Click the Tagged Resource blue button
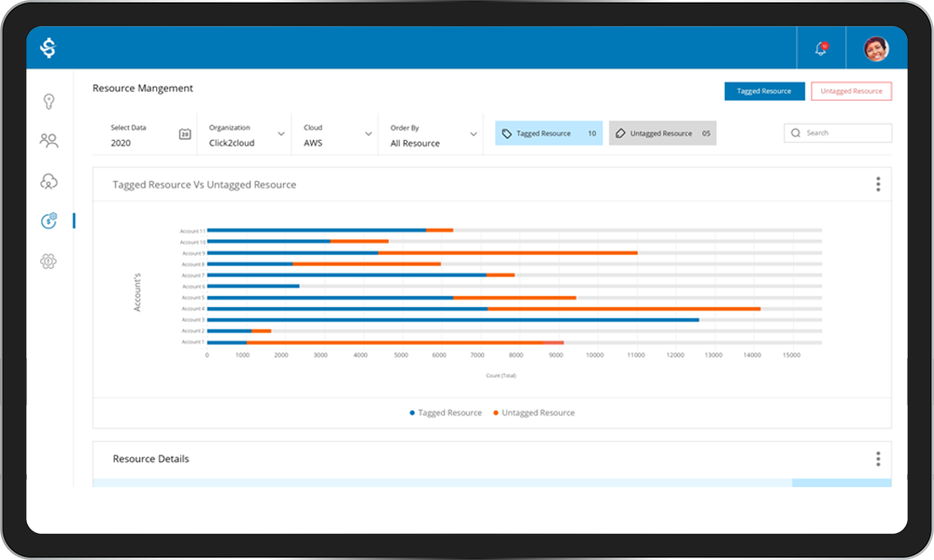The width and height of the screenshot is (934, 560). pyautogui.click(x=764, y=91)
